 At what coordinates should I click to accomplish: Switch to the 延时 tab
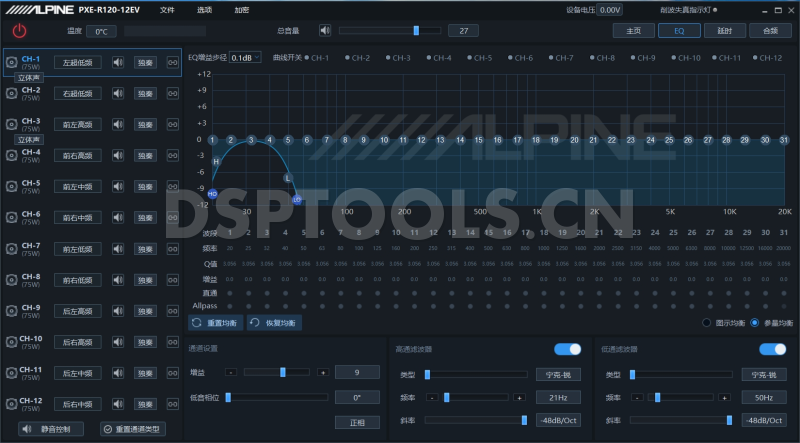(724, 31)
